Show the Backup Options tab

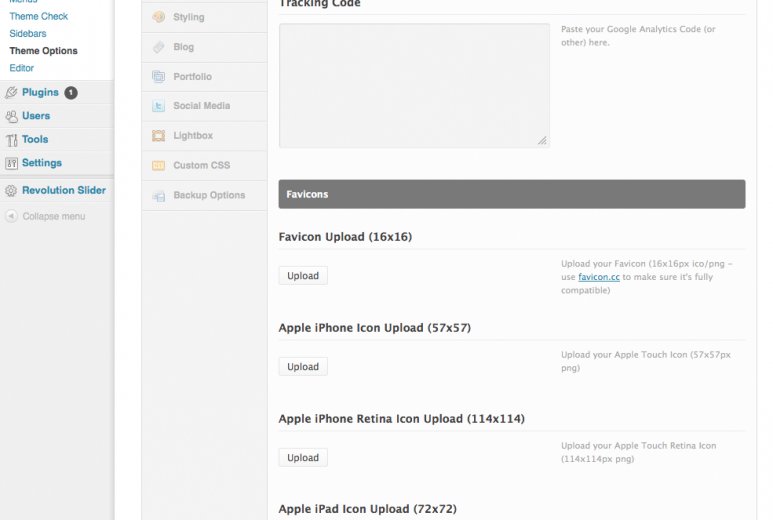tap(204, 195)
